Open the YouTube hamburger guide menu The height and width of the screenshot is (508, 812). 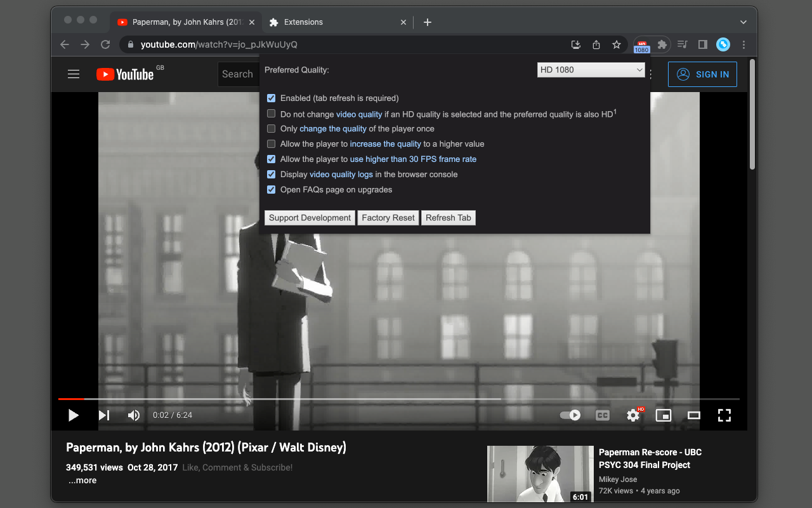coord(74,74)
